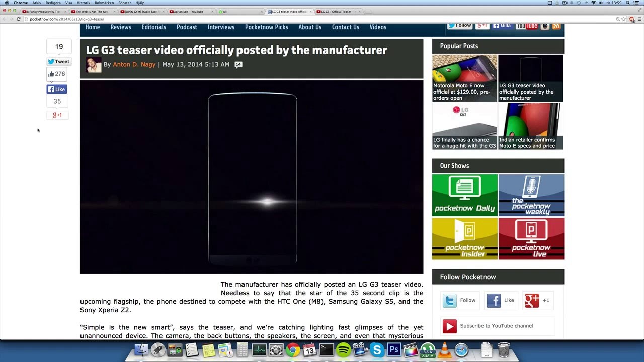The image size is (644, 362).
Task: Click the Chrome back arrow
Action: coord(5,19)
